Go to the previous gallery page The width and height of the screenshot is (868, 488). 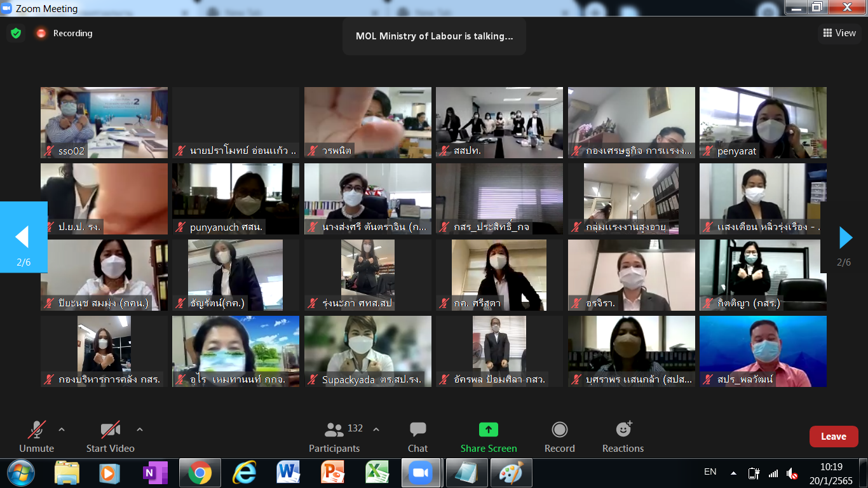pyautogui.click(x=23, y=238)
